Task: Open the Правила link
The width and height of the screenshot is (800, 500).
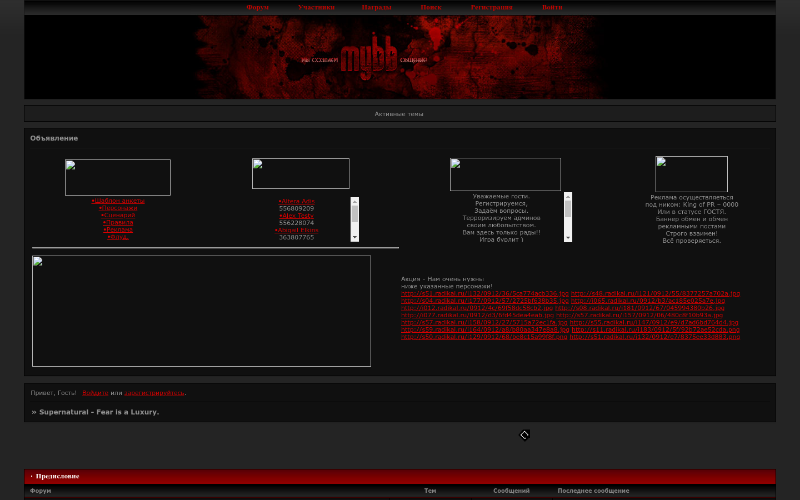Action: point(118,222)
